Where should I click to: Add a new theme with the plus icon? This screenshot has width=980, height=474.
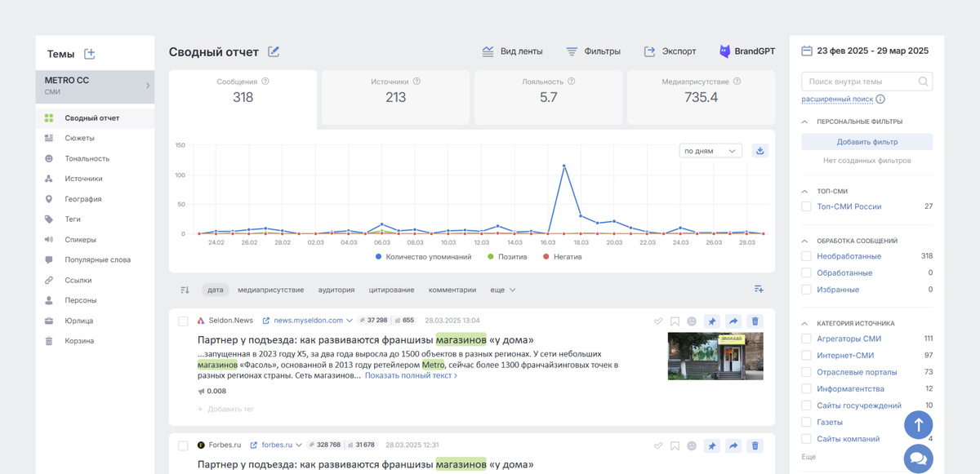(x=90, y=54)
